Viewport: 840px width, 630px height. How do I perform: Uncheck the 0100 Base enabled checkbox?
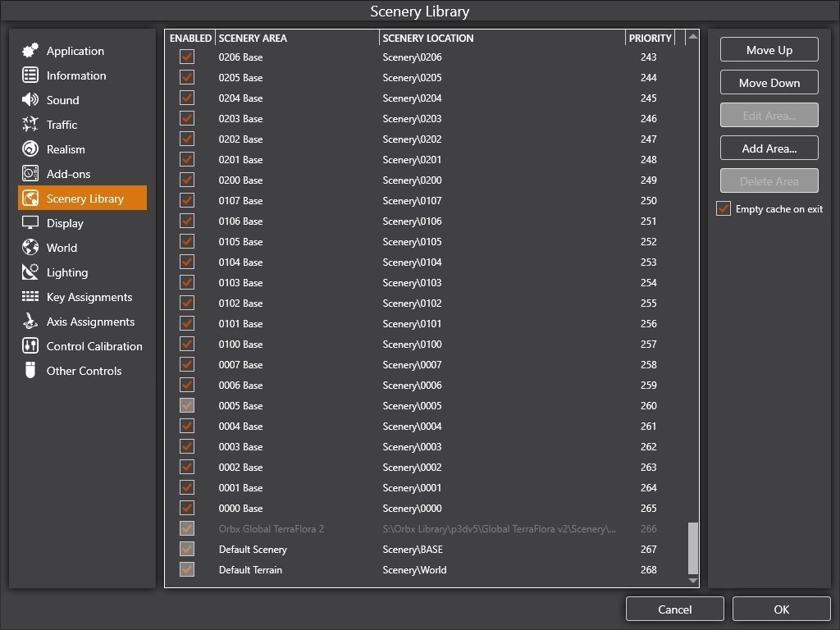coord(187,345)
